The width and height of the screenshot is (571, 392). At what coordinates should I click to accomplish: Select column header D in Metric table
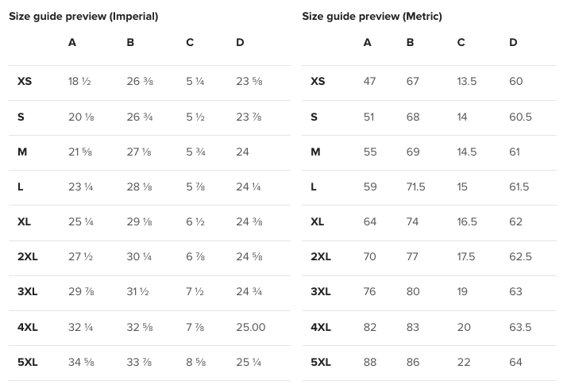[x=513, y=43]
